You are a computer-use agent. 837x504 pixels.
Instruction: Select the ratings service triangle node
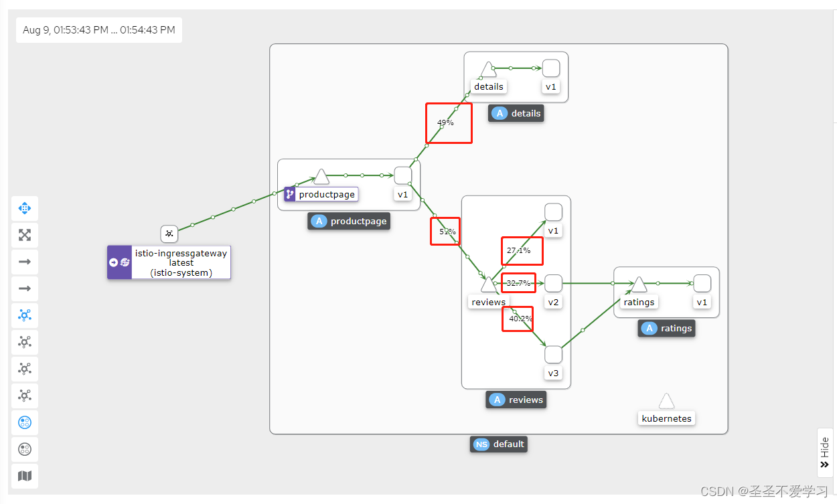(x=639, y=284)
